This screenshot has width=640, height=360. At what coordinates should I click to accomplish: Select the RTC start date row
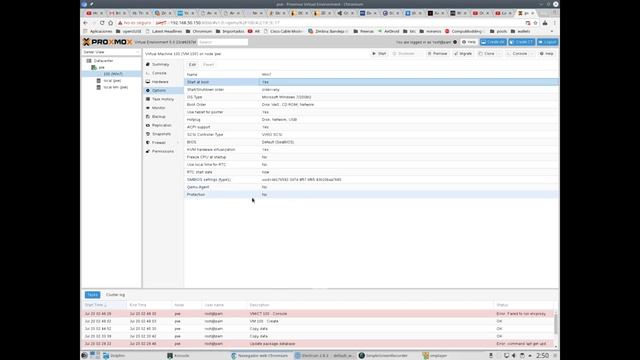pyautogui.click(x=371, y=172)
